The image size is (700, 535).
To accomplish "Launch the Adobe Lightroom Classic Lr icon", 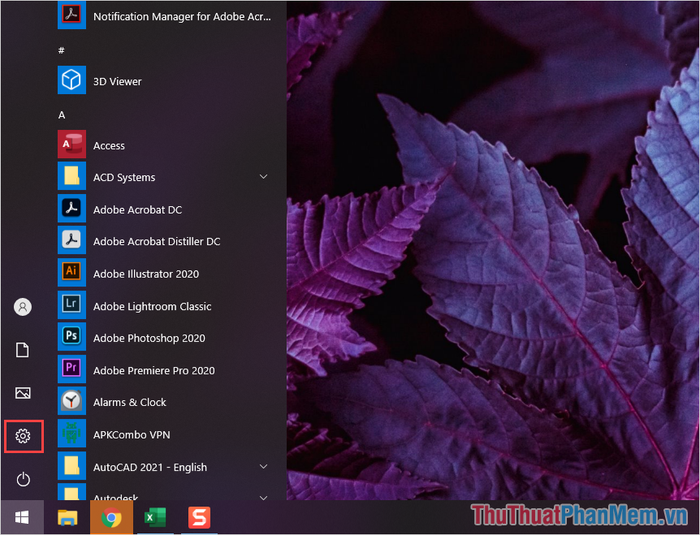I will tap(71, 305).
